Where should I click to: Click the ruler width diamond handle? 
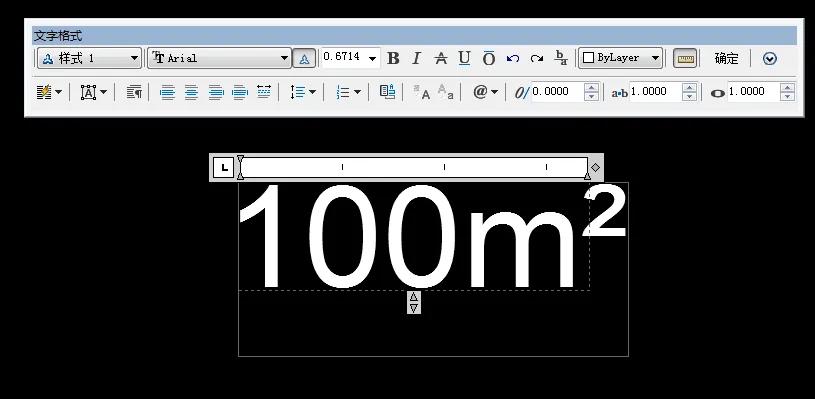[x=596, y=167]
